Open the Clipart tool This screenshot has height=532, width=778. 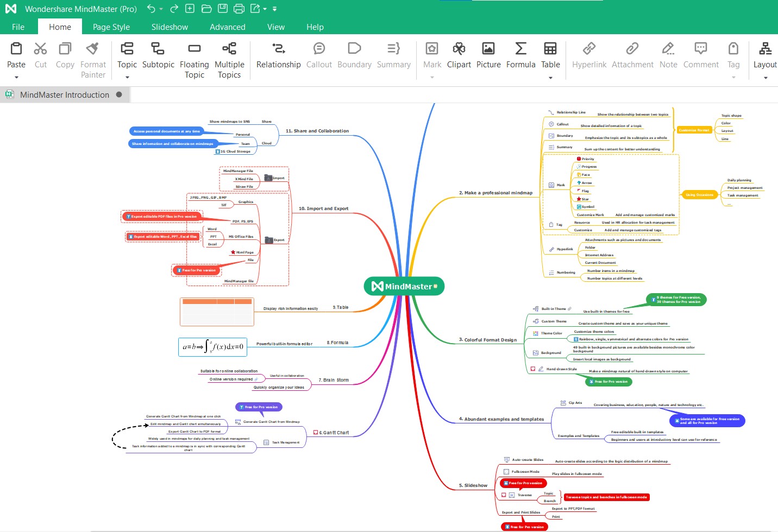coord(459,55)
